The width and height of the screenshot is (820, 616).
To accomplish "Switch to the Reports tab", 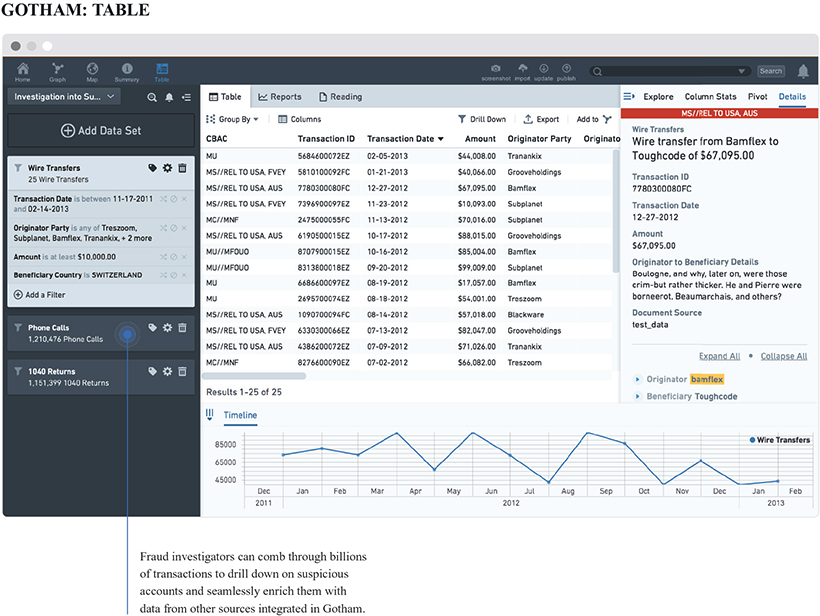I will [279, 97].
